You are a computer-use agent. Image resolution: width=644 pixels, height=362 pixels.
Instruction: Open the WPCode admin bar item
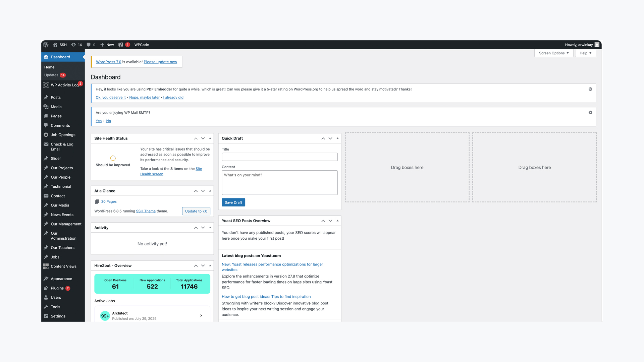pos(142,45)
